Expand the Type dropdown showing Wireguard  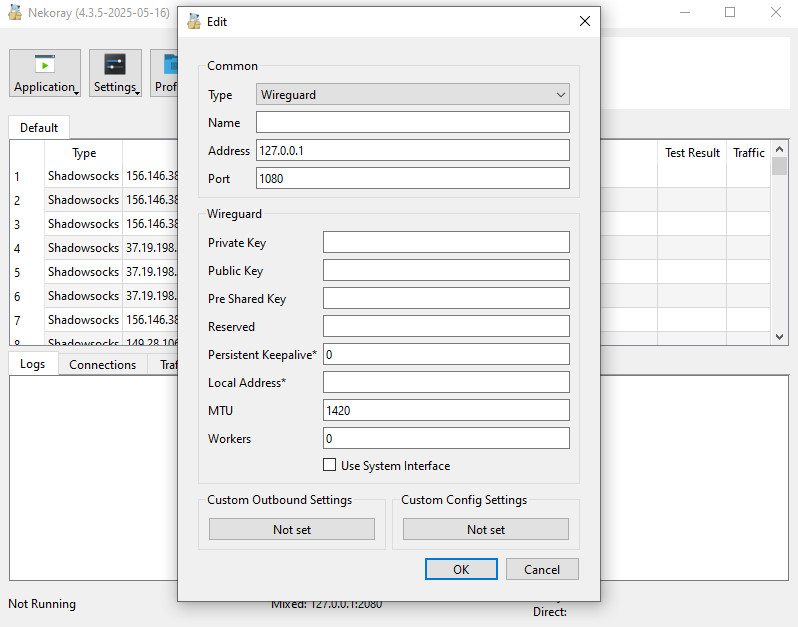pyautogui.click(x=413, y=95)
